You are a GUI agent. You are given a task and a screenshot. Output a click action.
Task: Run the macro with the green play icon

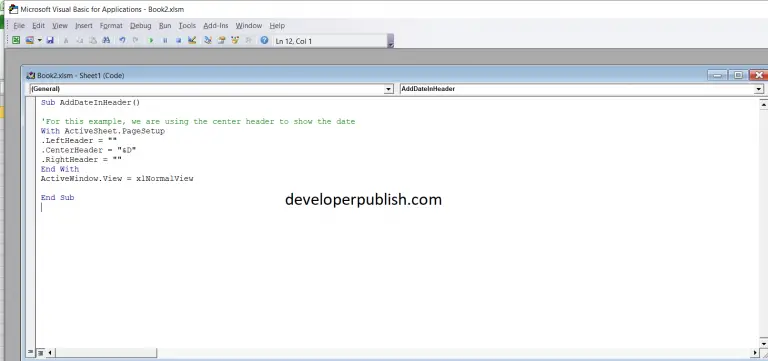click(x=151, y=41)
